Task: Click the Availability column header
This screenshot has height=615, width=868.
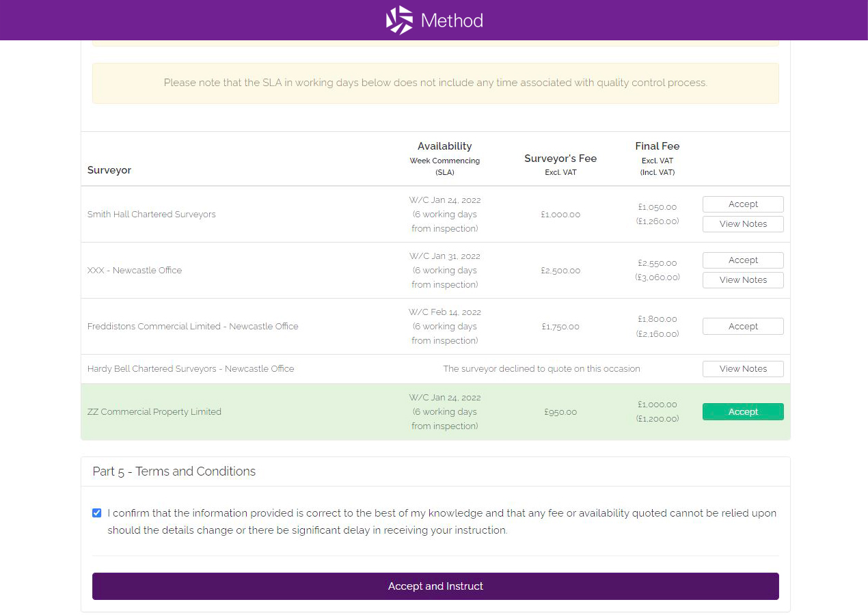Action: [444, 146]
